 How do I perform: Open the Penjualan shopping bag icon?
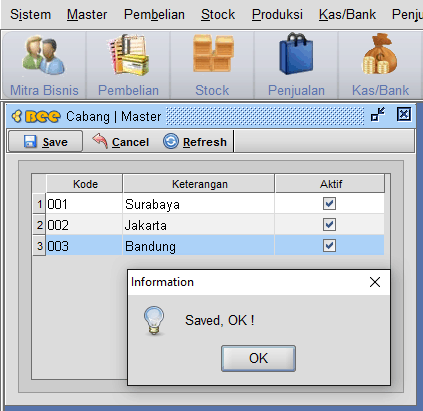coord(296,53)
